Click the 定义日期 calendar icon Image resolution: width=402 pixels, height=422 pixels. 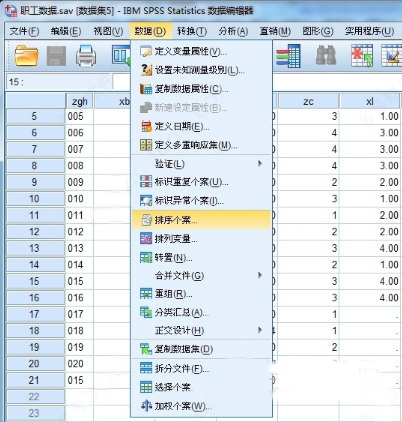[x=146, y=126]
